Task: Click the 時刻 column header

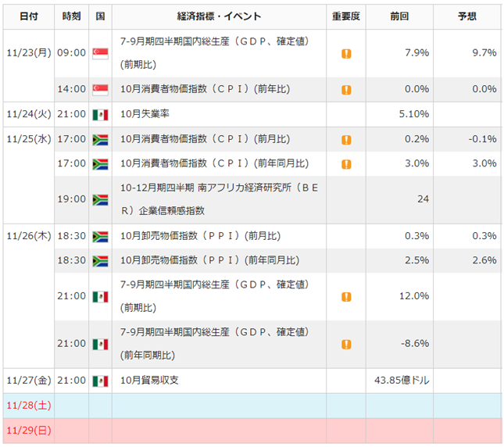Action: [x=71, y=16]
